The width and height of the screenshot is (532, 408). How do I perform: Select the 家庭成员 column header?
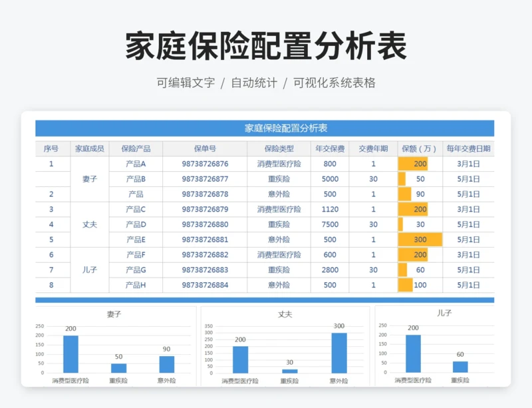90,149
